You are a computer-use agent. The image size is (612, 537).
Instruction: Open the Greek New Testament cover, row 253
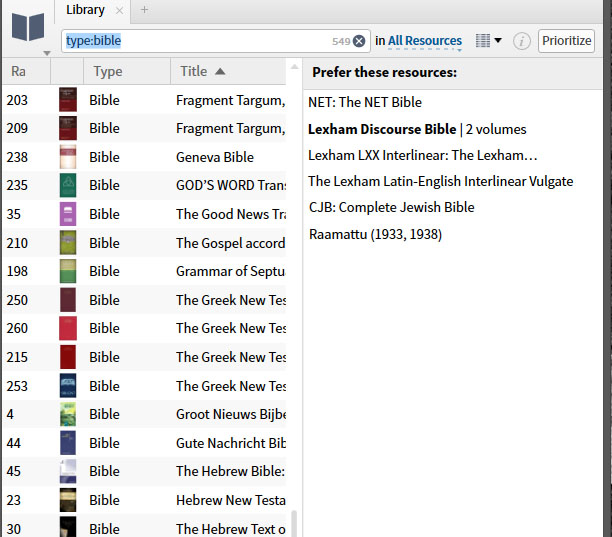coord(68,386)
